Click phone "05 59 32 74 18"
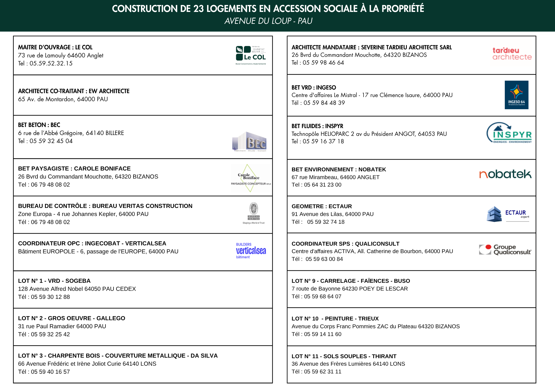This screenshot has height=392, width=555. 326,222
